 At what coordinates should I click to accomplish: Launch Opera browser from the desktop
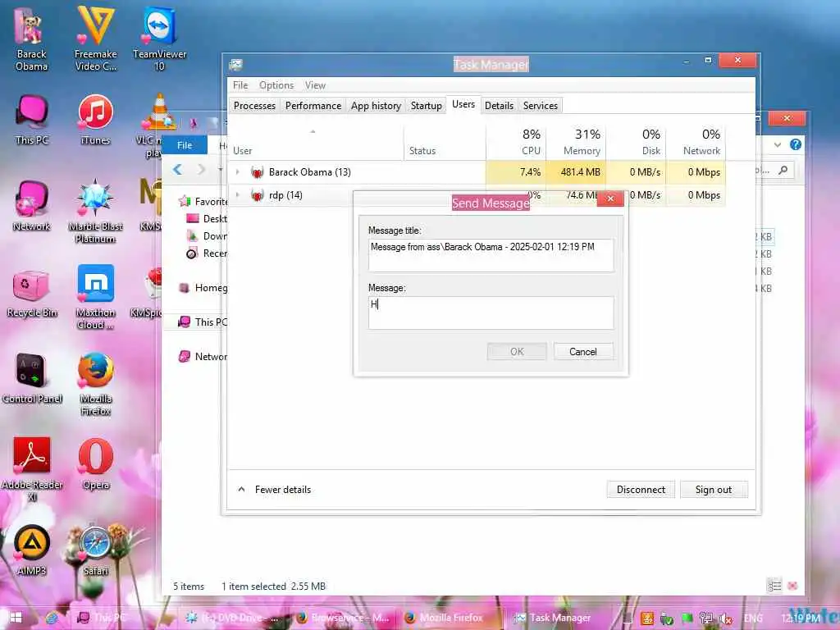(95, 464)
